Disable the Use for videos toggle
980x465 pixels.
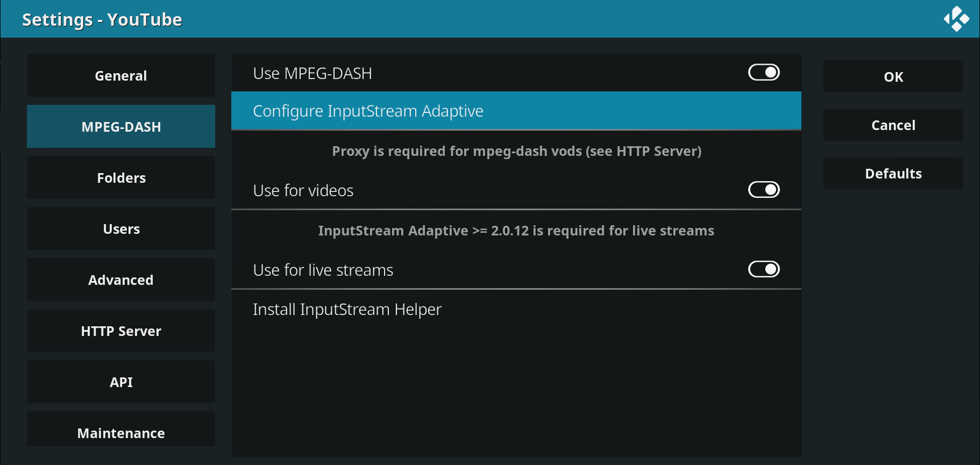click(764, 190)
